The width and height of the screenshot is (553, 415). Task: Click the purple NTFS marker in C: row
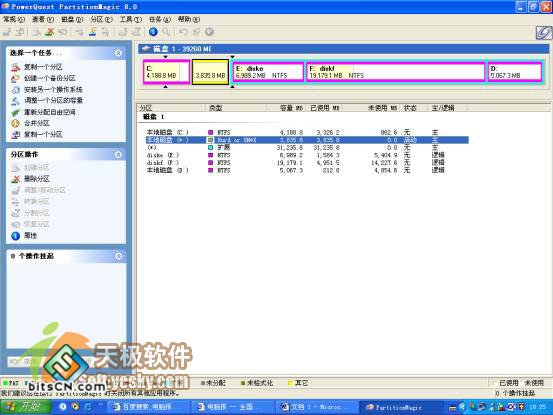pyautogui.click(x=211, y=132)
